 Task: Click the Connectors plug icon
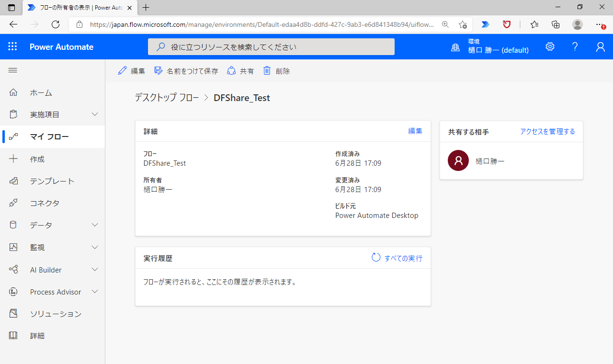(13, 203)
